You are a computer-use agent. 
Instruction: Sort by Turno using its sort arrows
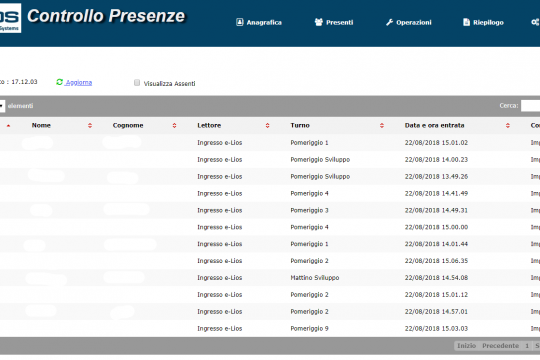[382, 125]
